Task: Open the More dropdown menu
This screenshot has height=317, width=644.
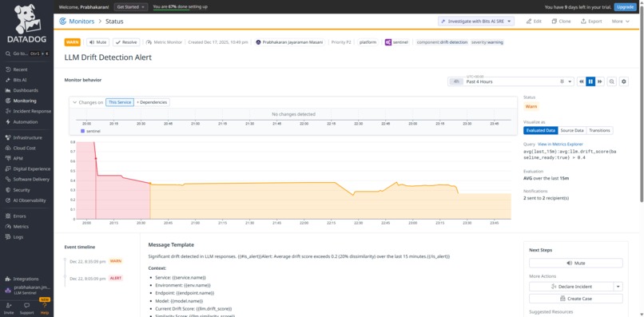Action: click(620, 22)
